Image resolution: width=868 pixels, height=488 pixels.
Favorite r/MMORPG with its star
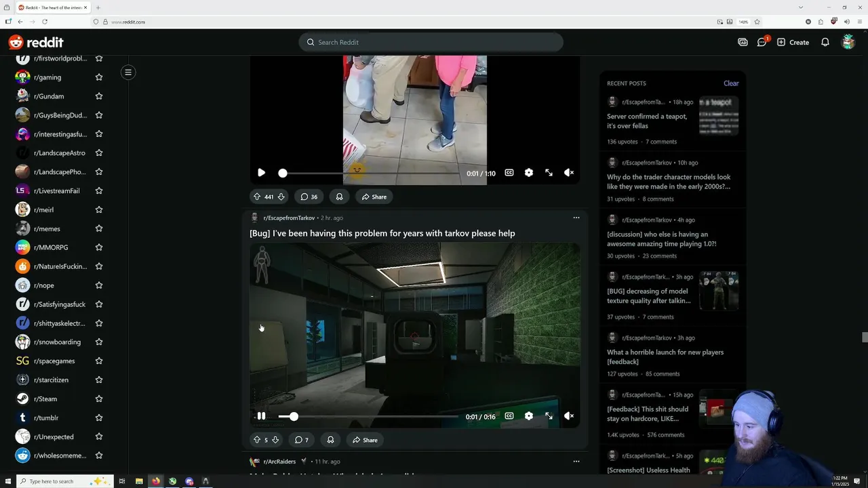99,247
